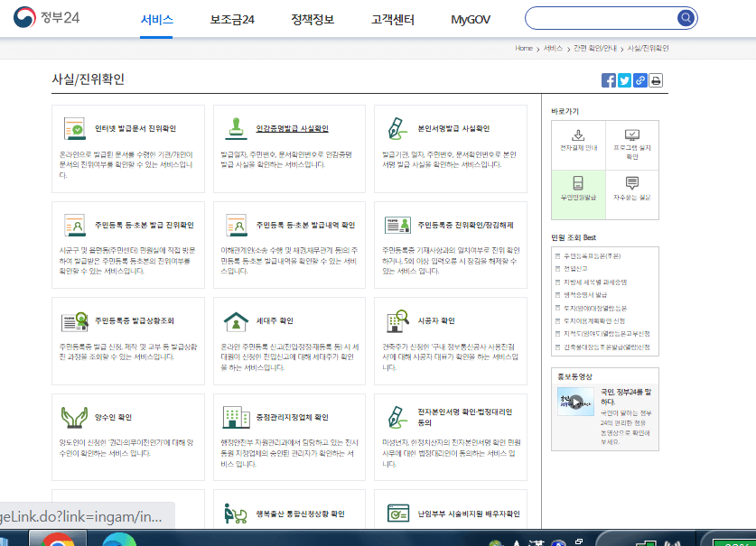Click the Chrome taskbar icon
Image resolution: width=756 pixels, height=546 pixels.
coord(58,538)
